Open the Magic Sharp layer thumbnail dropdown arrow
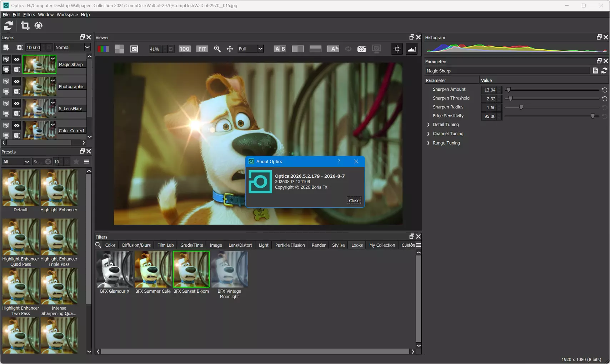The image size is (610, 364). click(x=53, y=59)
